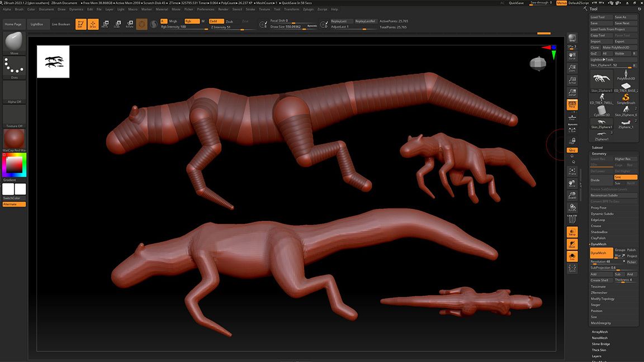Open the Zplugin menu

pos(307,9)
